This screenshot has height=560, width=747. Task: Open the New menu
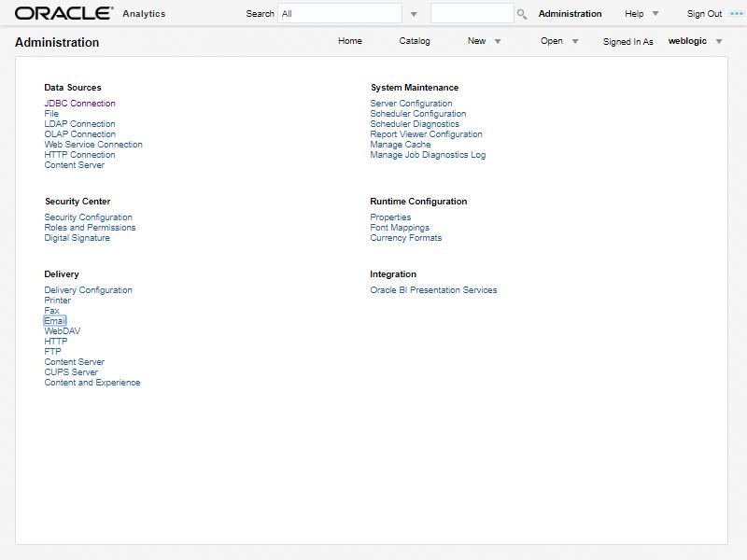pos(476,41)
